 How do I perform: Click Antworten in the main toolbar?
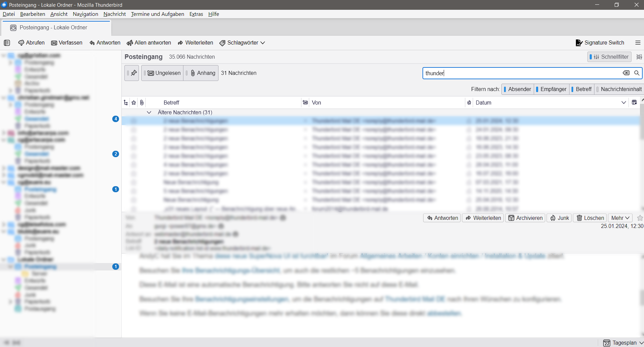(x=105, y=43)
